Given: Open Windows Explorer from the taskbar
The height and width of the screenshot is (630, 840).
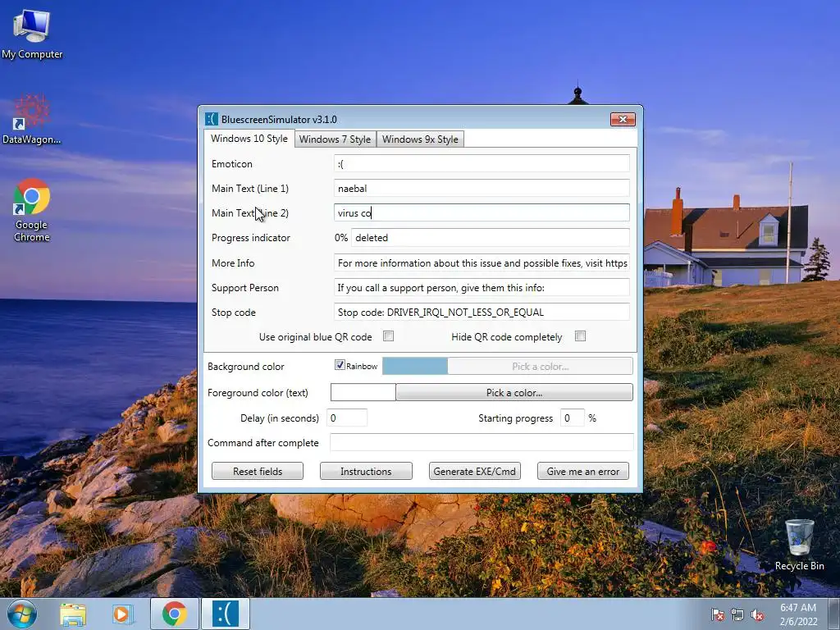Looking at the screenshot, I should [73, 614].
